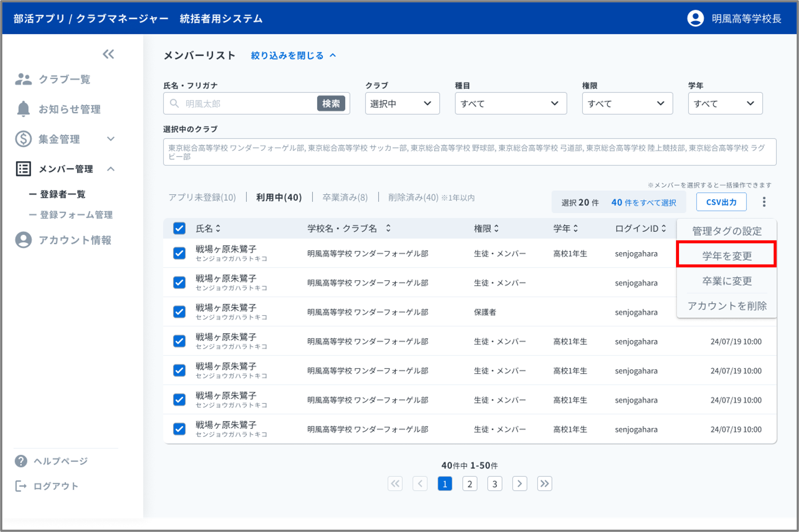Open the 学年 filter dropdown
The image size is (799, 532).
pyautogui.click(x=725, y=103)
